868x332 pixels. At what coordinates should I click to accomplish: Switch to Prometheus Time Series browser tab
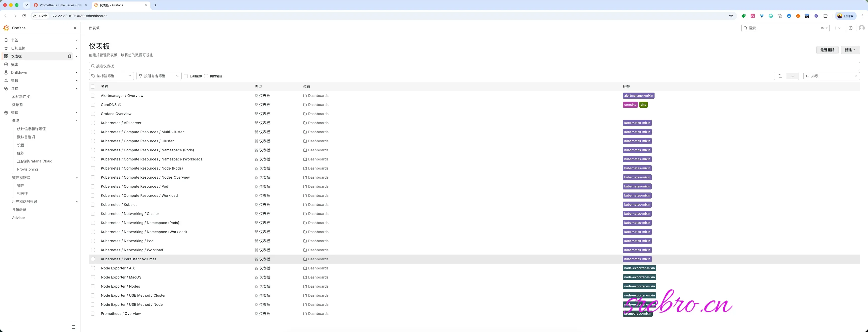coord(61,5)
